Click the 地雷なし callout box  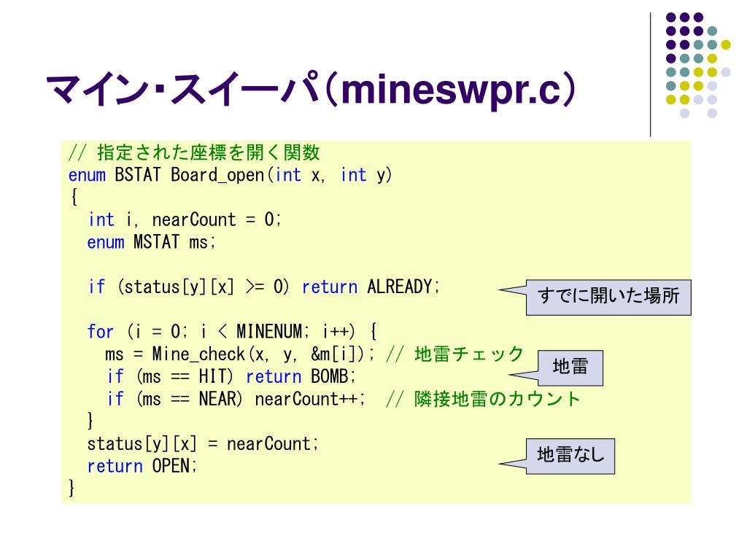tap(570, 456)
